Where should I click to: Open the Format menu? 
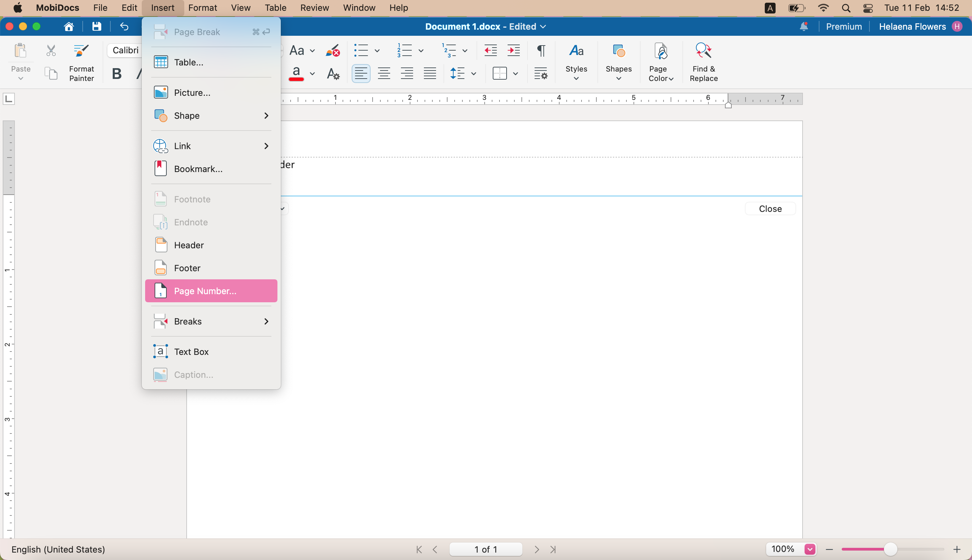(202, 8)
